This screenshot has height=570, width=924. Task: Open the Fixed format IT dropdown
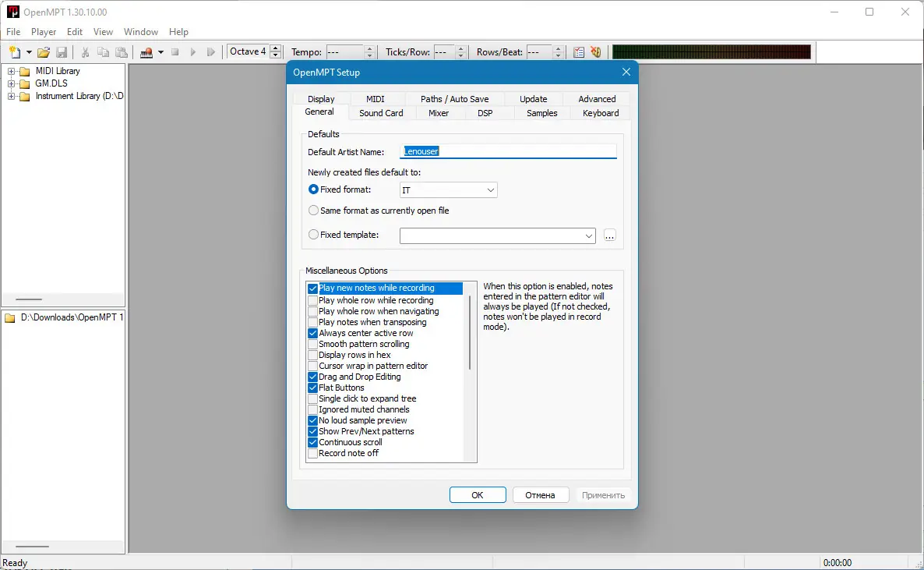point(449,190)
